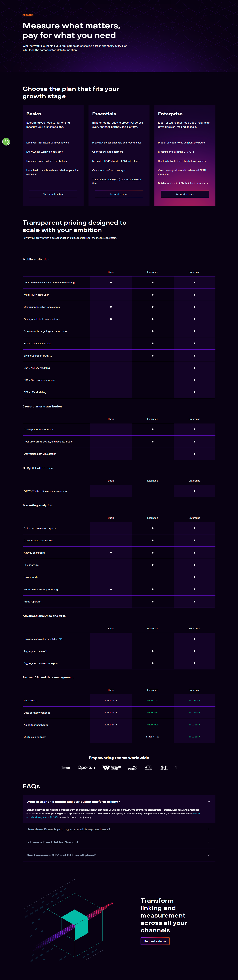Click the Under Armour logo
Screen dimensions: 238x980
point(163,767)
